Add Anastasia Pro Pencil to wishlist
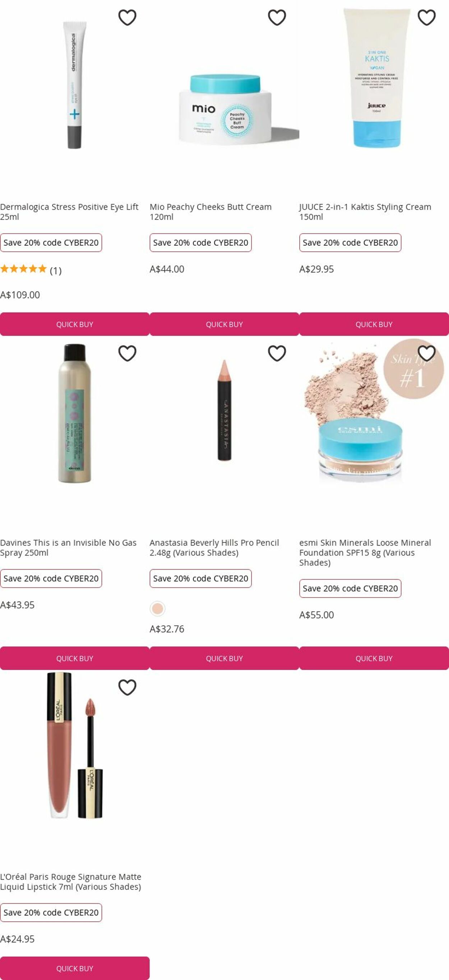This screenshot has height=980, width=449. 277,353
